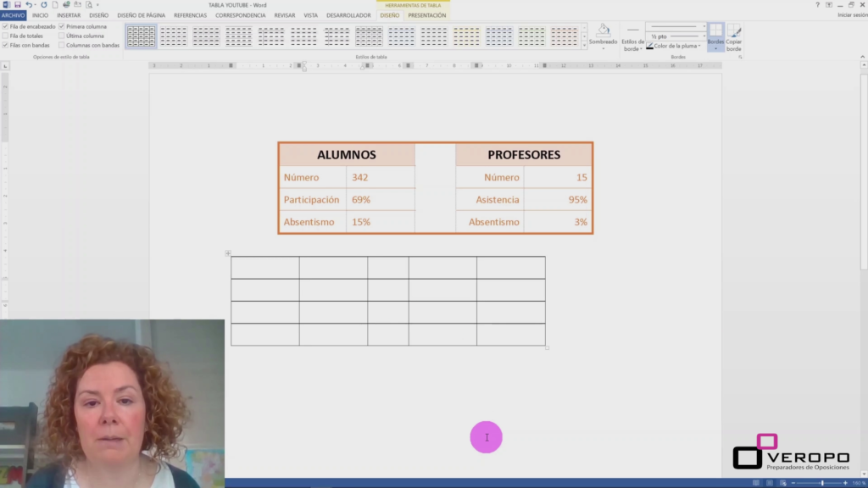Open the ARCHIVO tab
This screenshot has height=488, width=868.
point(13,15)
